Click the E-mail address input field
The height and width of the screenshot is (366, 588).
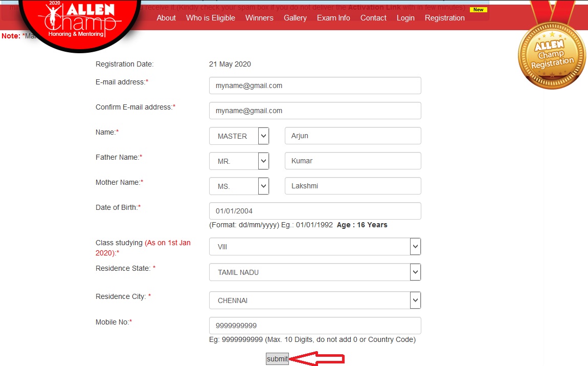pos(314,85)
